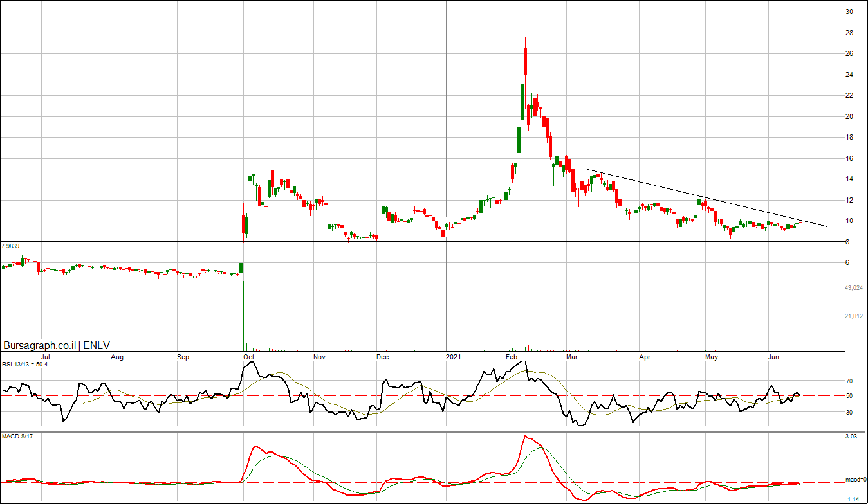The image size is (868, 504).
Task: Click the 18 price axis value
Action: click(849, 138)
